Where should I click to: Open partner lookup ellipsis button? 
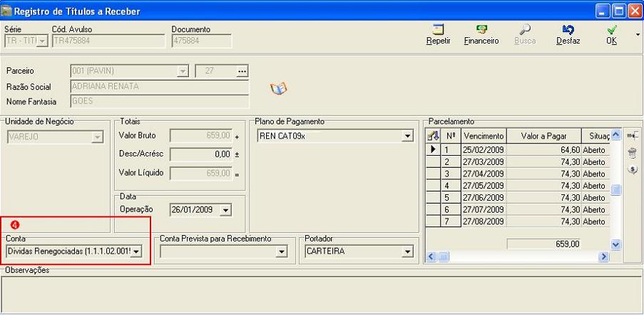242,71
